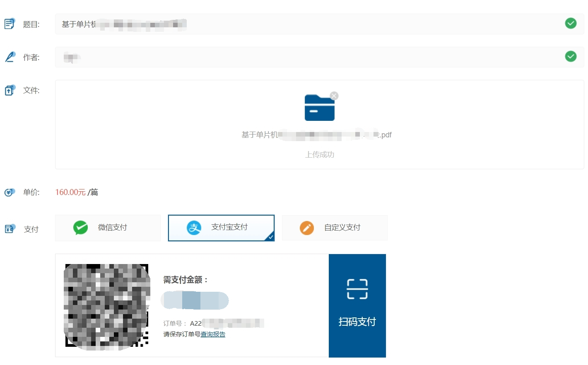
Task: Click the green checkmark in the title field
Action: [x=571, y=23]
